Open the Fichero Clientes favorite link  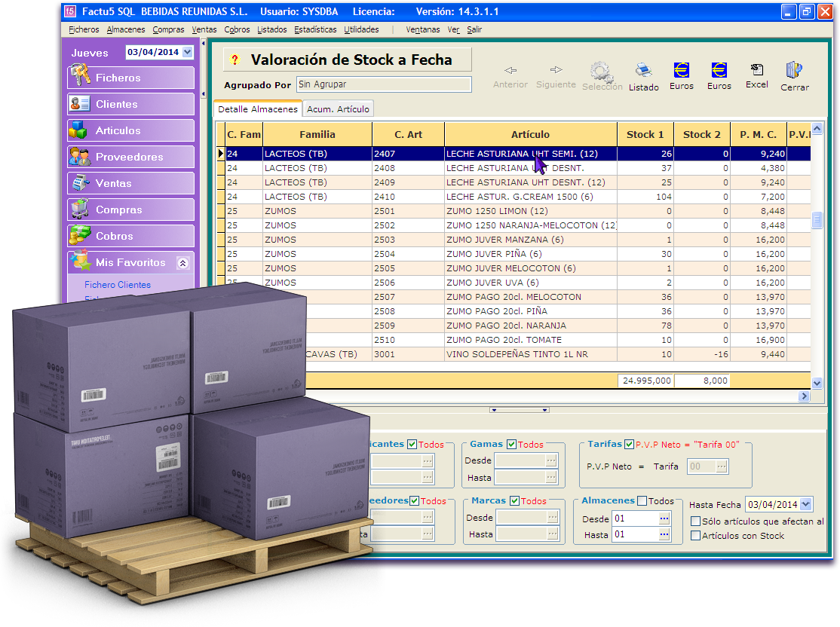tap(118, 285)
